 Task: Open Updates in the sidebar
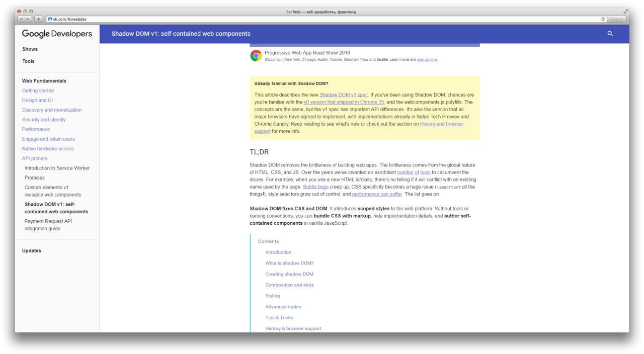[32, 250]
